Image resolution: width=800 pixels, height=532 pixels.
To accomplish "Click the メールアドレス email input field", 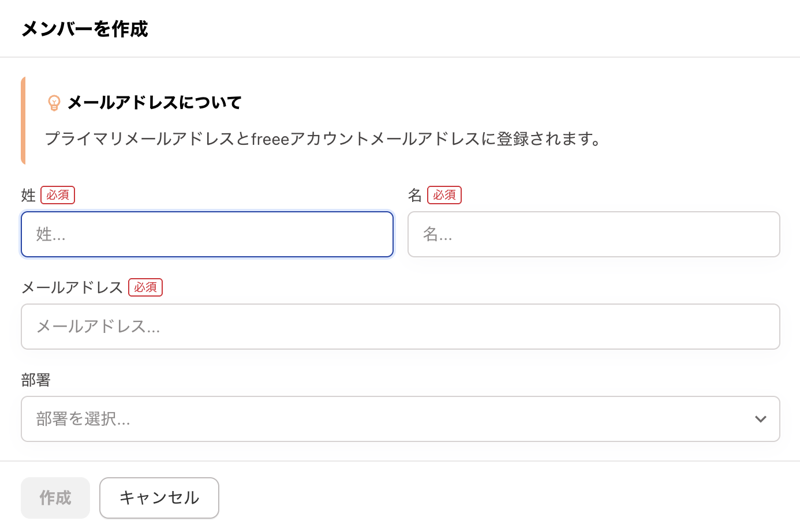I will click(x=400, y=327).
